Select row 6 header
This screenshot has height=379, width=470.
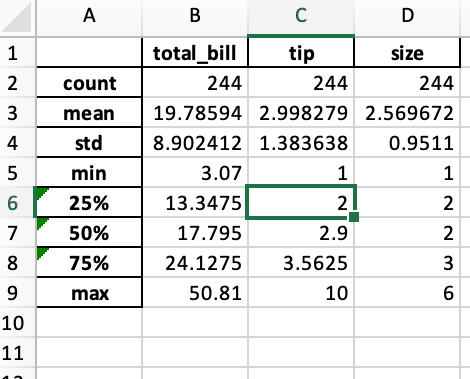[x=17, y=203]
